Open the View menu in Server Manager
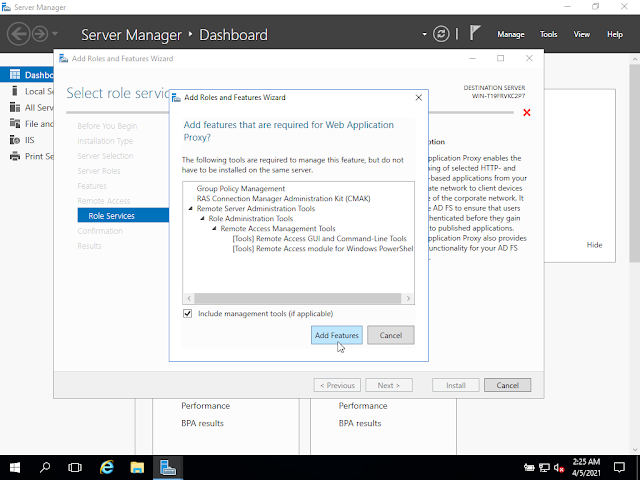The width and height of the screenshot is (640, 480). point(581,34)
